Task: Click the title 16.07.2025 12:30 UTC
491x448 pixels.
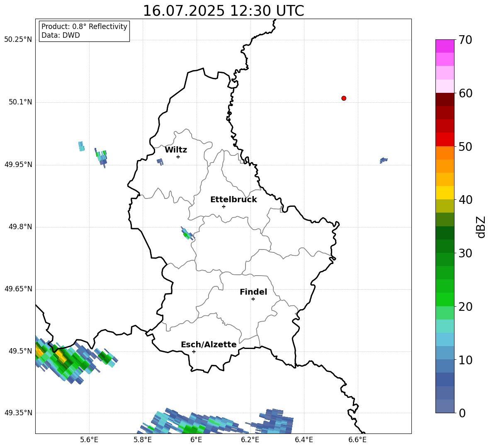Action: (x=223, y=11)
